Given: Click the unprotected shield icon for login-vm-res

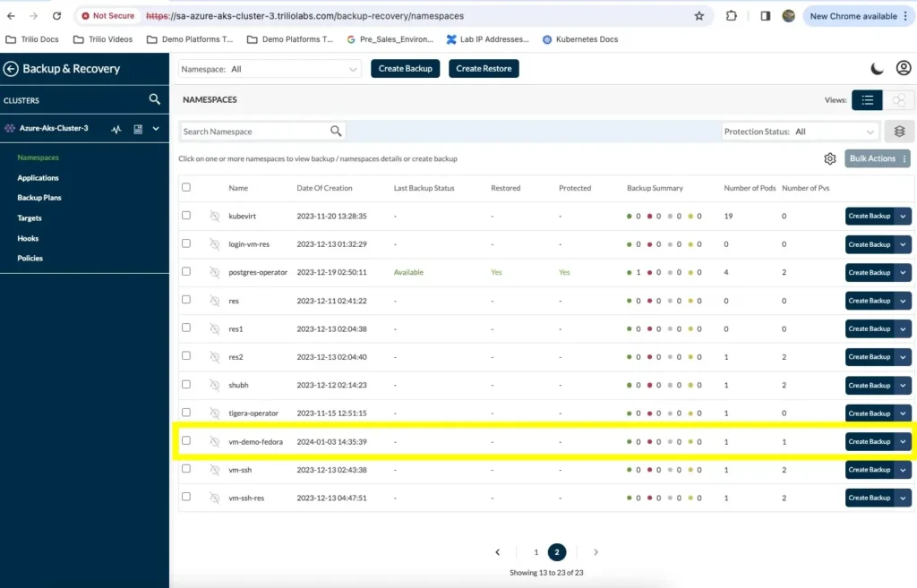Looking at the screenshot, I should coord(215,244).
